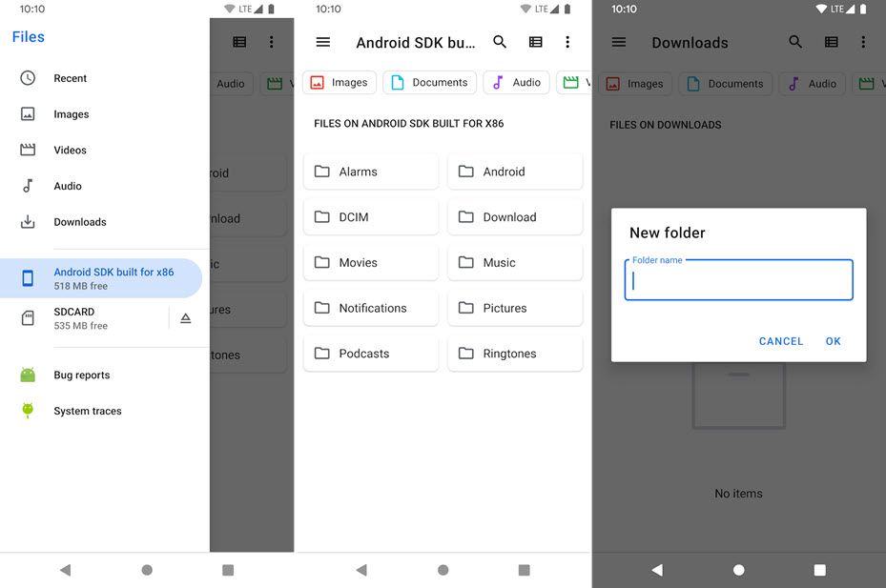Switch to grid view in Downloads
This screenshot has height=588, width=886.
[834, 43]
